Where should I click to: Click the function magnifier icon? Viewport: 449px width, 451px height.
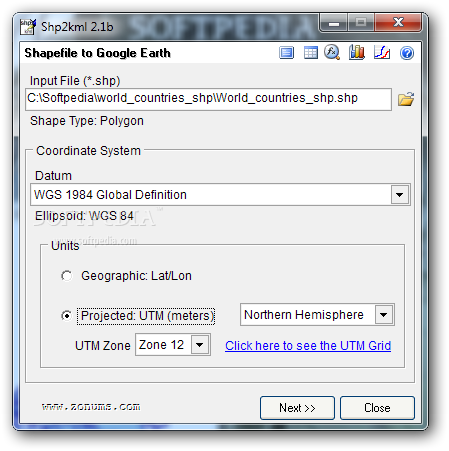[332, 52]
